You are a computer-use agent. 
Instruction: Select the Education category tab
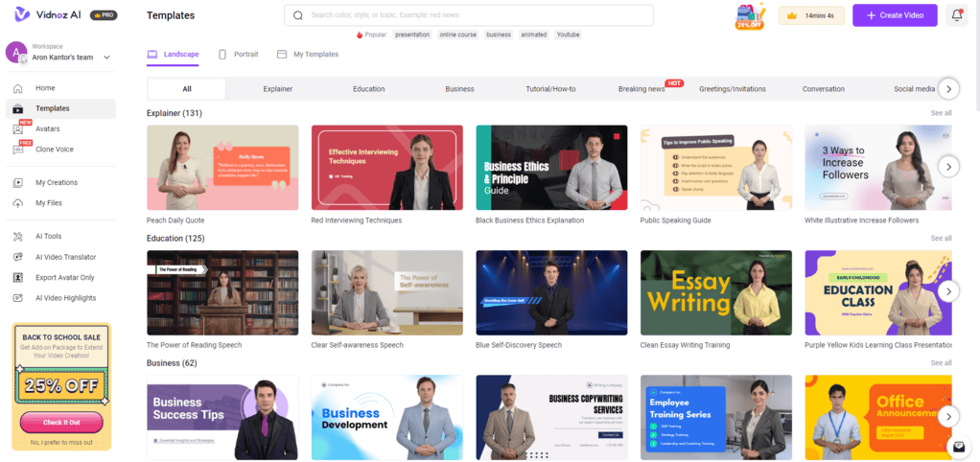369,89
